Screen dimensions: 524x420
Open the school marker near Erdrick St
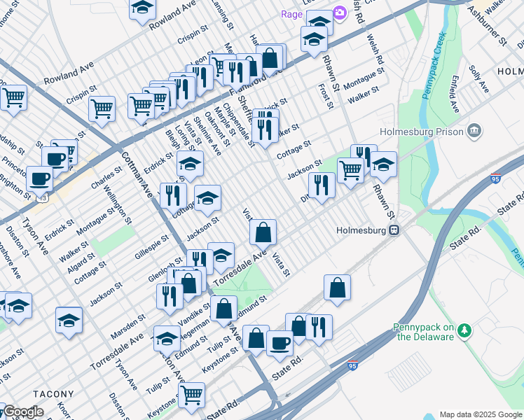pos(190,164)
